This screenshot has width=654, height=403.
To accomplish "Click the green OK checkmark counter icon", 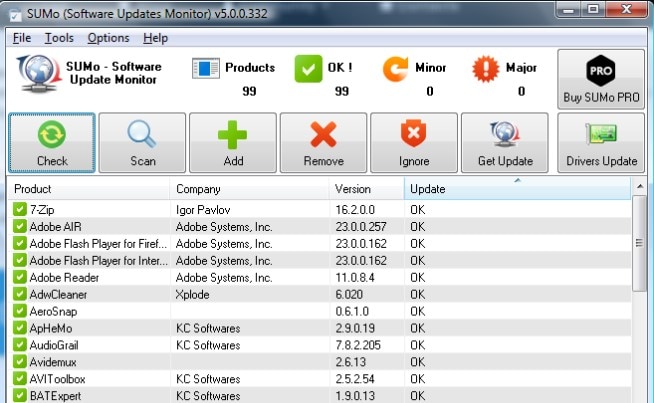I will pyautogui.click(x=308, y=68).
